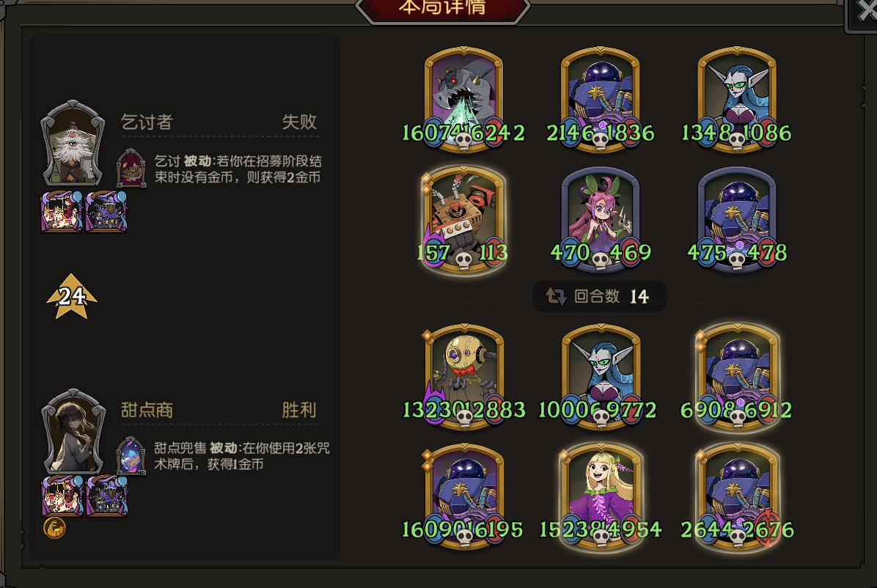The height and width of the screenshot is (588, 877).
Task: Open the first spell card under 甜点商
Action: pos(62,495)
